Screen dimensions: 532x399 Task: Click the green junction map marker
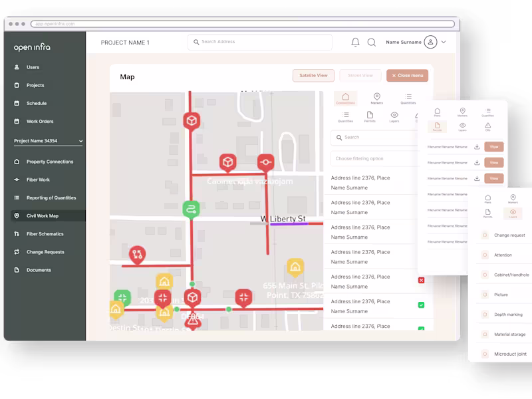[122, 297]
